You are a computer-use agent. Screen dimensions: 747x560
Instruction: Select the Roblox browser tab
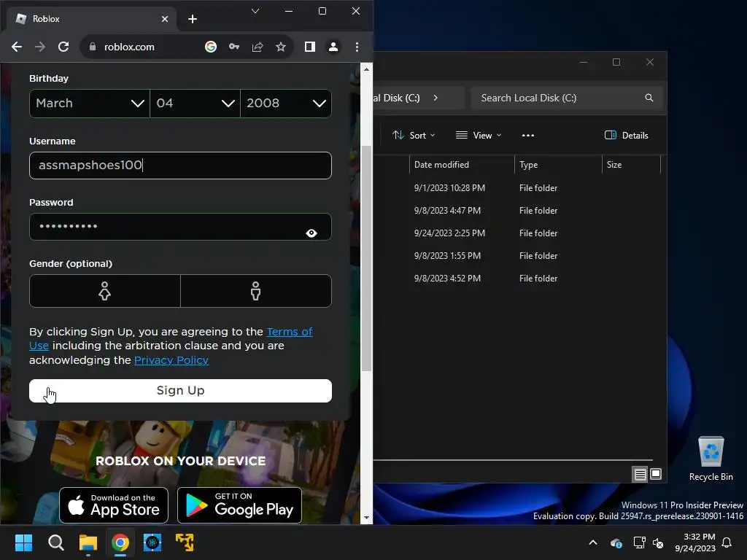pyautogui.click(x=90, y=19)
